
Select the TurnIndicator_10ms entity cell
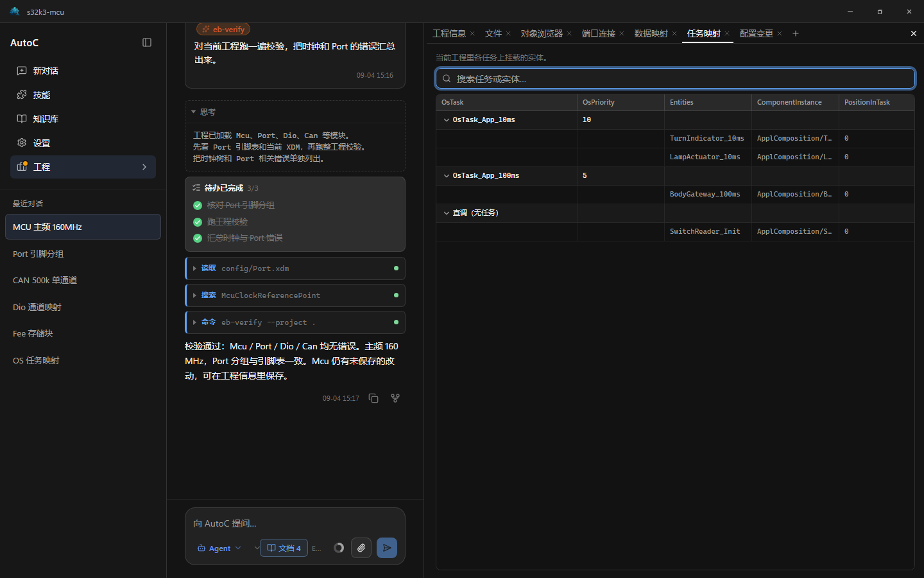[x=707, y=139]
